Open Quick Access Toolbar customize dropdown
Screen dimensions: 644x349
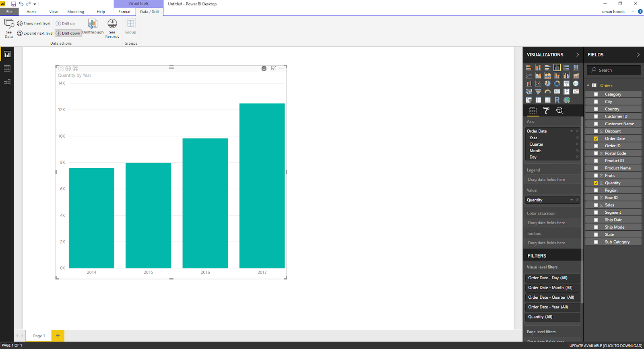[35, 4]
